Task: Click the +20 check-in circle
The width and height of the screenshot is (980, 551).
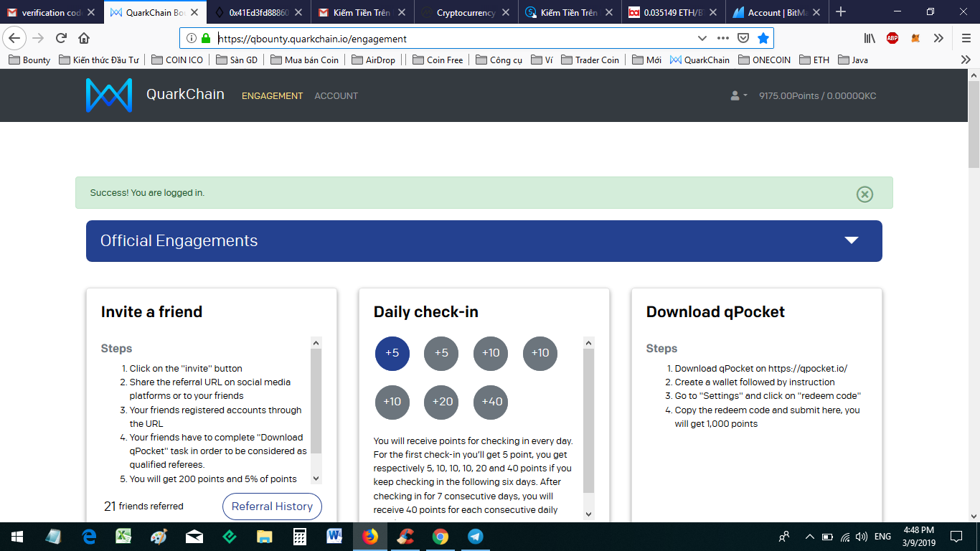Action: 441,402
